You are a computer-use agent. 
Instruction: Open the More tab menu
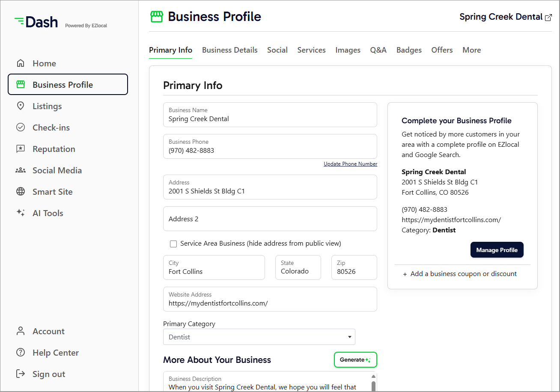tap(471, 50)
